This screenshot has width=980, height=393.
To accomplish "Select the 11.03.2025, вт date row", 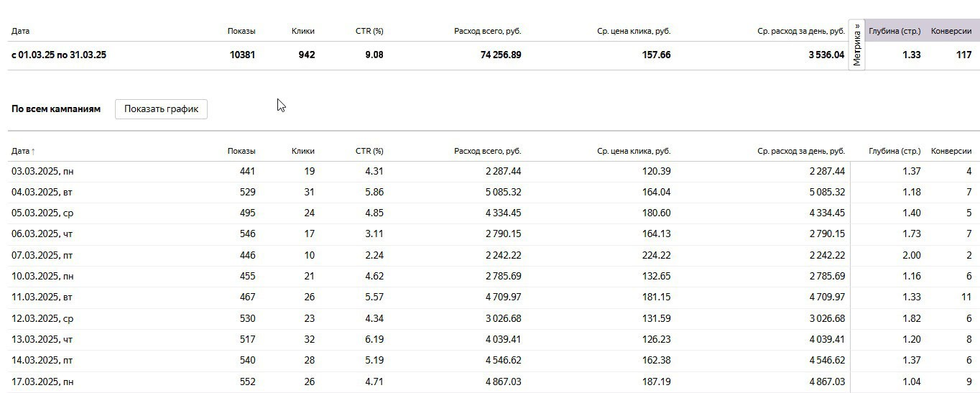I will coord(42,297).
